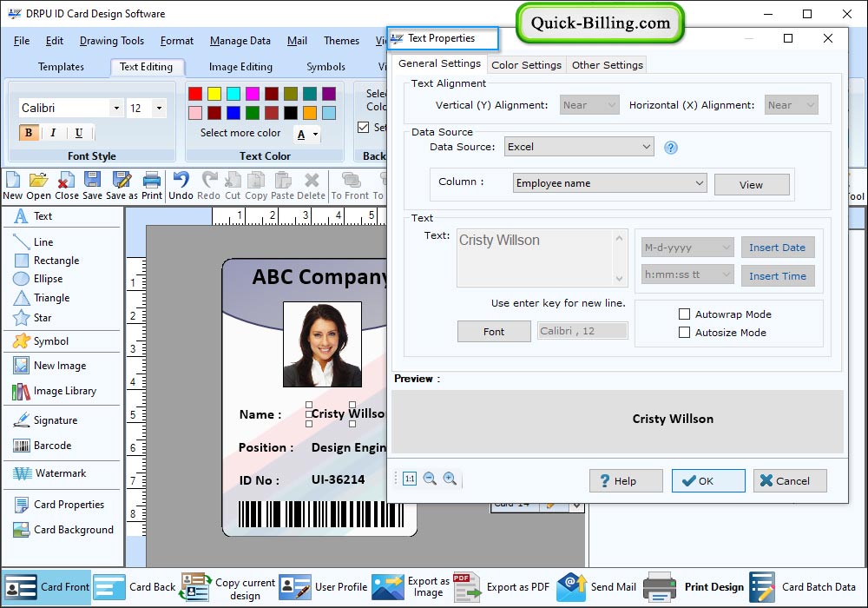This screenshot has width=868, height=608.
Task: Open the Drawing Tools menu
Action: pos(112,41)
